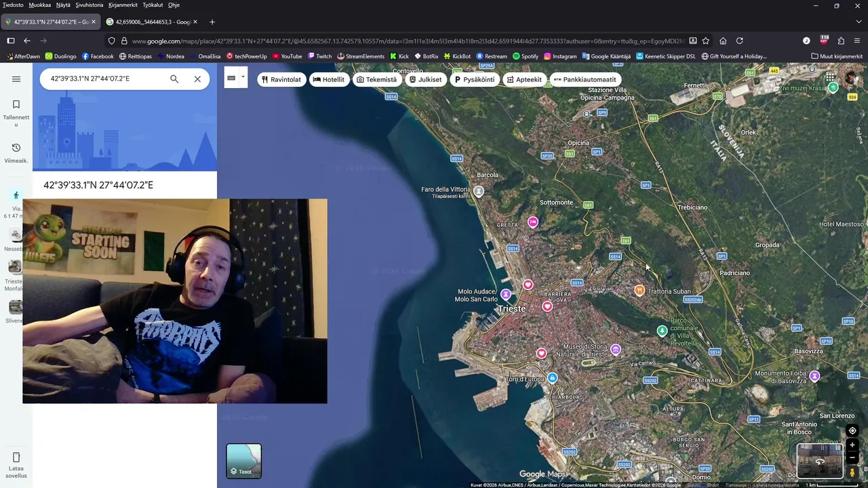Reload the page with refresh icon
This screenshot has width=868, height=488.
point(740,41)
